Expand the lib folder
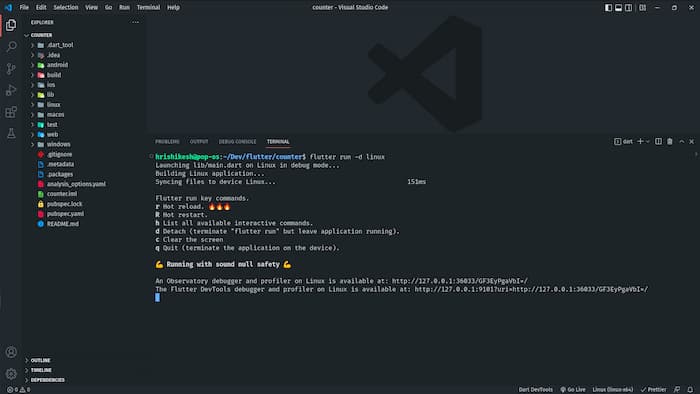 pyautogui.click(x=50, y=95)
